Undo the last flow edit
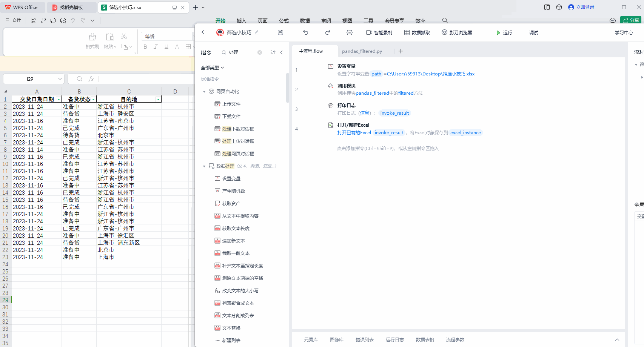The height and width of the screenshot is (347, 644). (306, 32)
